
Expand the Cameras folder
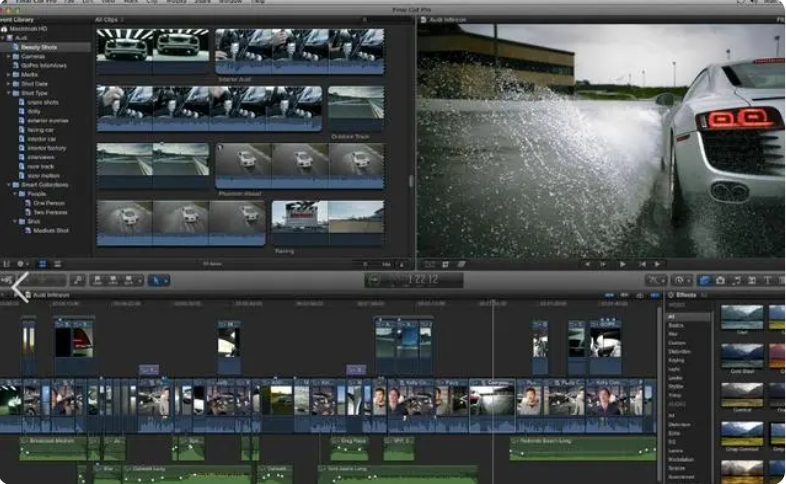9,56
